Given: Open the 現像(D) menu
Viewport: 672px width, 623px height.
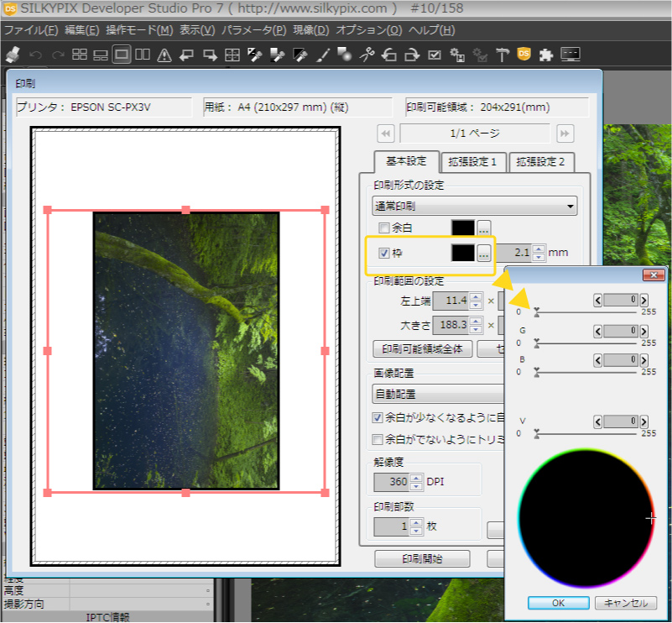Looking at the screenshot, I should [311, 30].
